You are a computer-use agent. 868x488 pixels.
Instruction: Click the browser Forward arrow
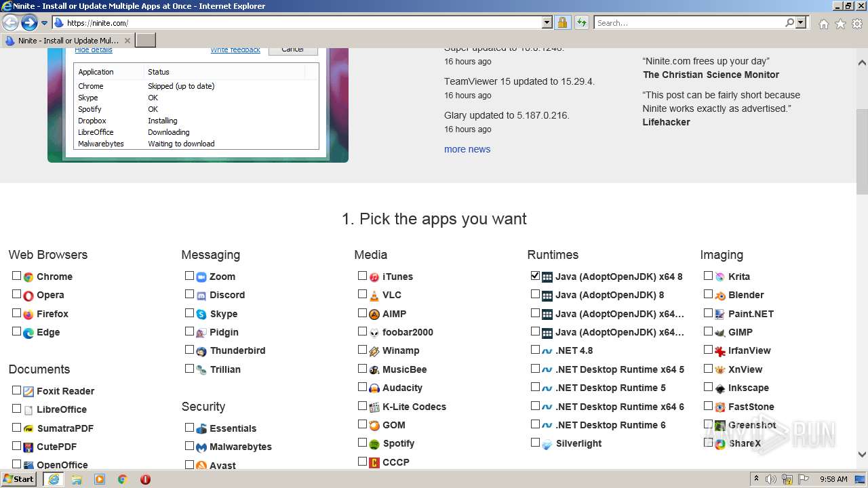(x=29, y=22)
